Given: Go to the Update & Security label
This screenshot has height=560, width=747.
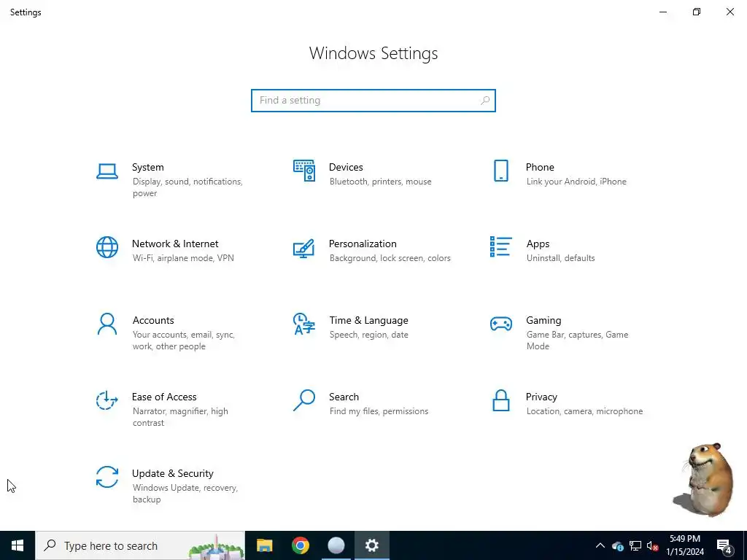Looking at the screenshot, I should (x=172, y=474).
